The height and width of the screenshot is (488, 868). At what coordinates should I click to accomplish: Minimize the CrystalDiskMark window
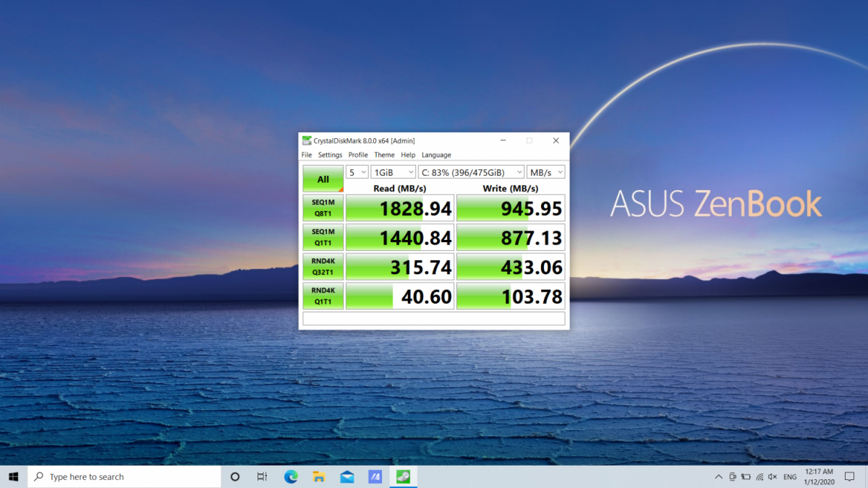[x=503, y=140]
